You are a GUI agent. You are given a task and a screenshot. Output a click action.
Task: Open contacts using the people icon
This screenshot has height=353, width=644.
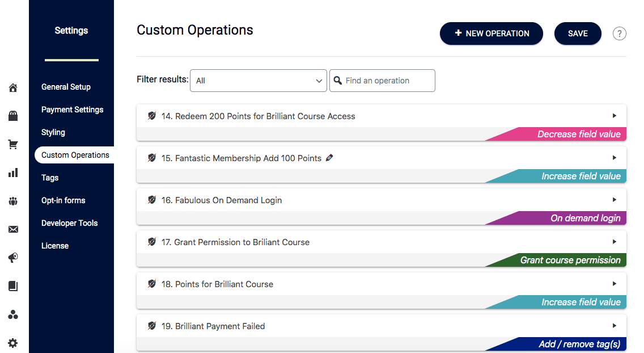point(12,201)
